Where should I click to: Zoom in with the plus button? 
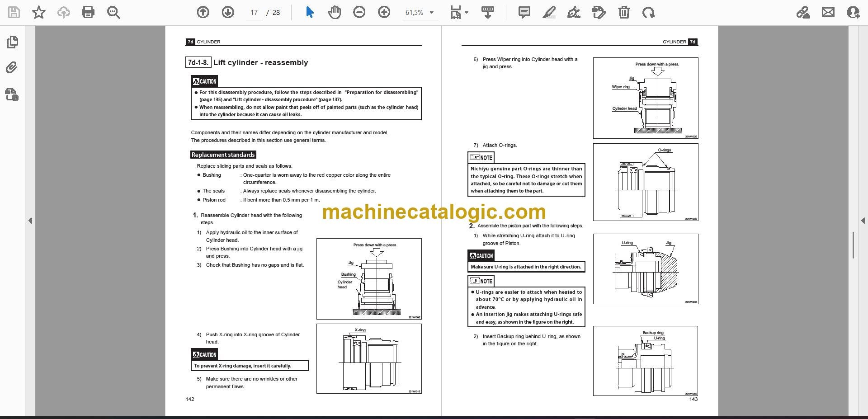[x=384, y=12]
